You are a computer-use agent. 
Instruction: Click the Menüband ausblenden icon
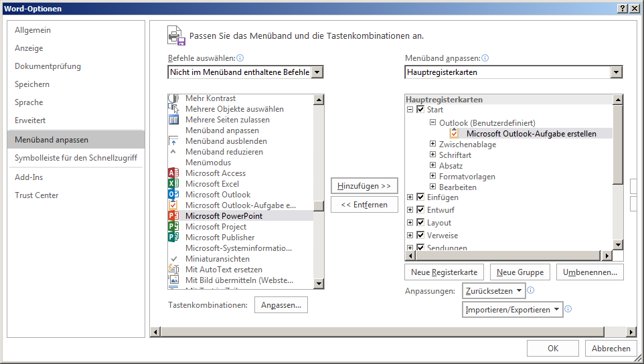[x=174, y=141]
